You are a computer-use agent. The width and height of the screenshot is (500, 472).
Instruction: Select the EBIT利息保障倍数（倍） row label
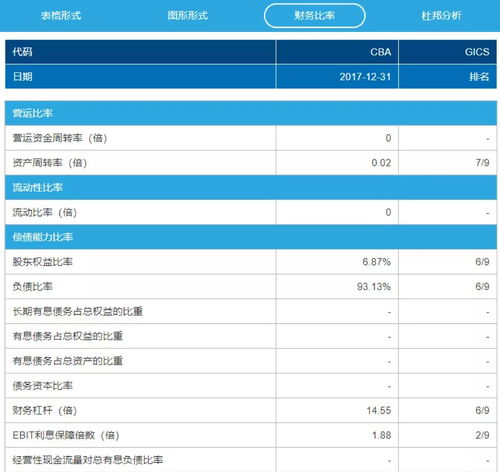pyautogui.click(x=66, y=435)
